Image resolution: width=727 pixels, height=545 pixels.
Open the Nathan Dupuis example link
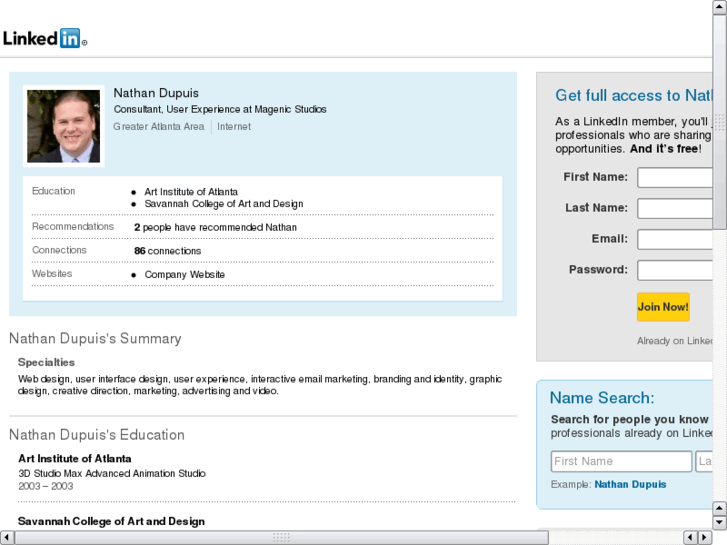630,484
